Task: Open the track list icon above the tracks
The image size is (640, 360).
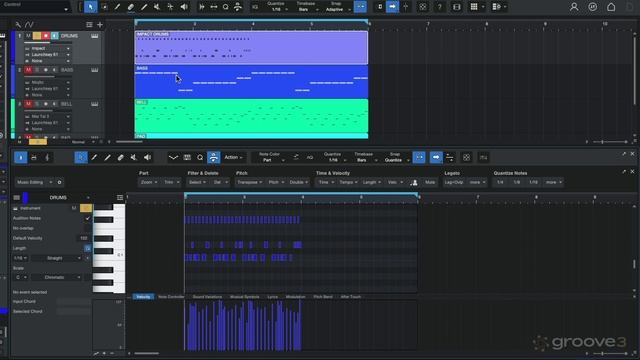Action: tap(89, 24)
